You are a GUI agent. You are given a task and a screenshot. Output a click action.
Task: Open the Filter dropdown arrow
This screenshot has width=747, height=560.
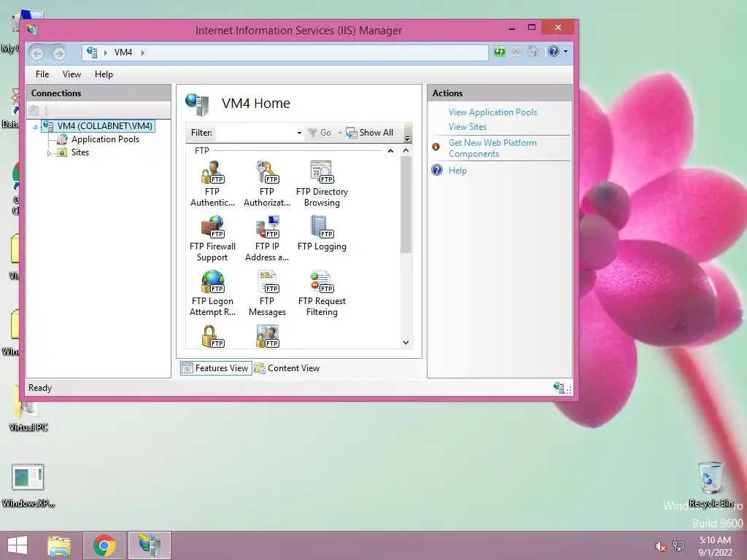coord(299,133)
